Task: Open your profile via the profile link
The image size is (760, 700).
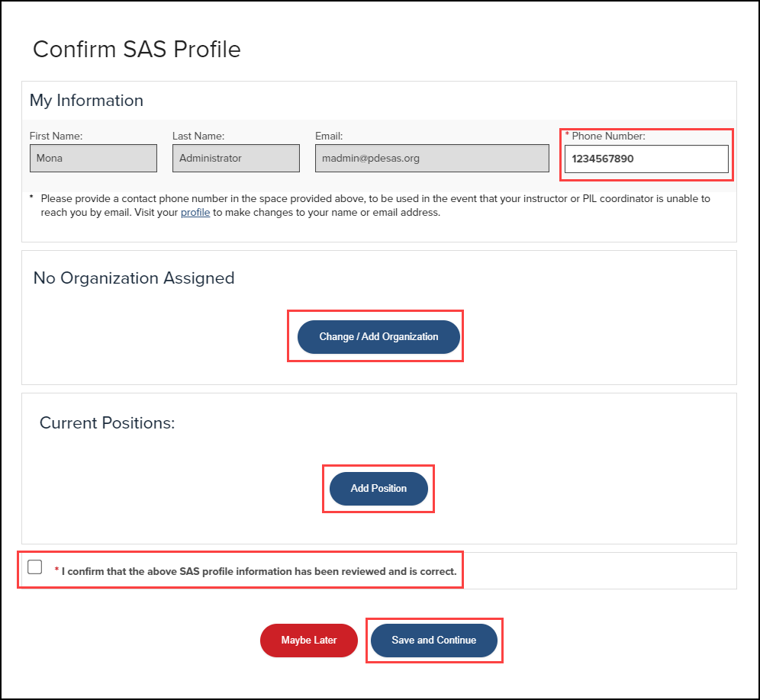Action: point(195,212)
